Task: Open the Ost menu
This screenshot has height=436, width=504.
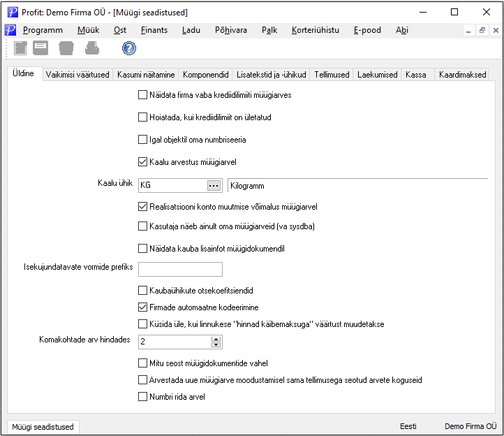Action: click(x=120, y=30)
